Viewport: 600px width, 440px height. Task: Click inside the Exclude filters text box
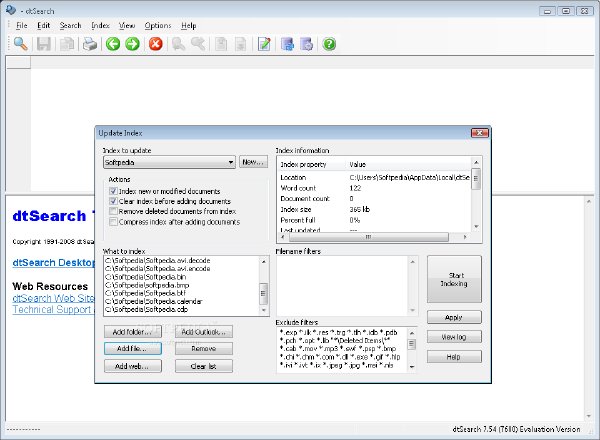point(342,349)
